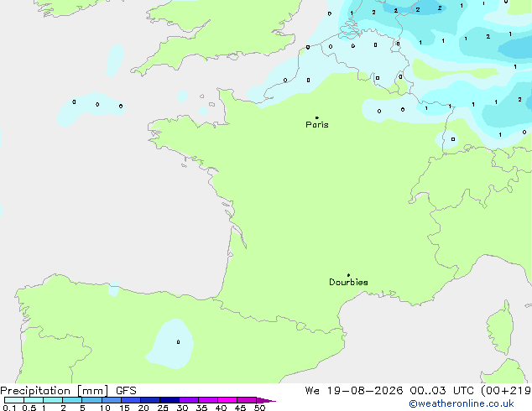Click the 0 value inside the Spain patch

[x=178, y=342]
